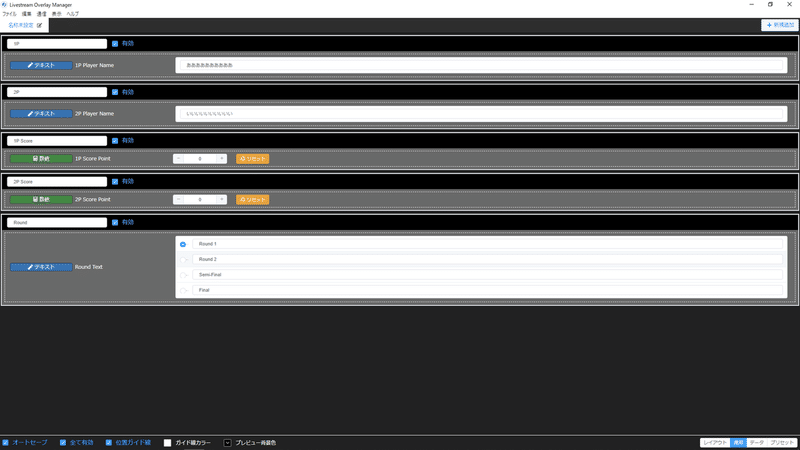This screenshot has height=450, width=800.
Task: Open the プレビュー背景色 color dropdown
Action: pos(228,443)
